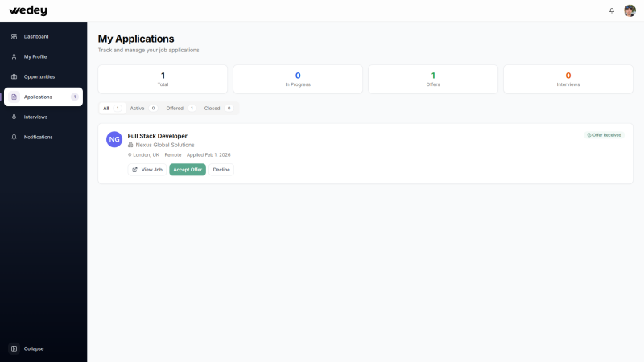This screenshot has height=362, width=644.
Task: Click the Offer Received status badge
Action: click(604, 135)
